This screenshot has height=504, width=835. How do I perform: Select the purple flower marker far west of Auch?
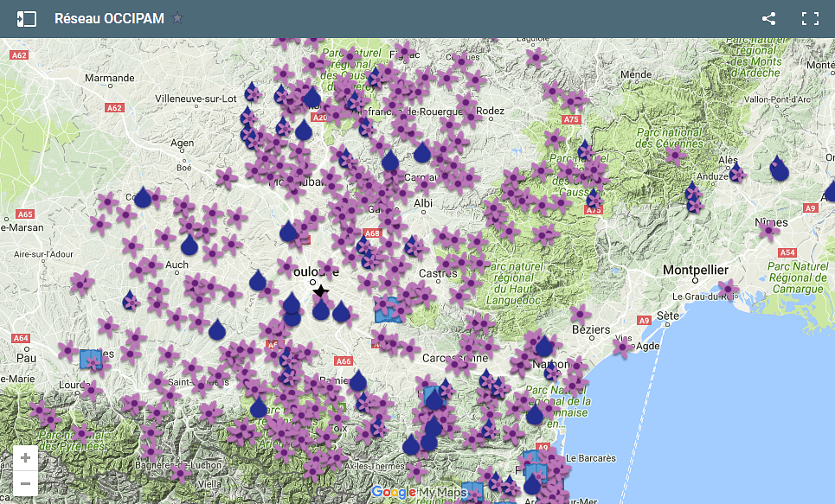81,282
